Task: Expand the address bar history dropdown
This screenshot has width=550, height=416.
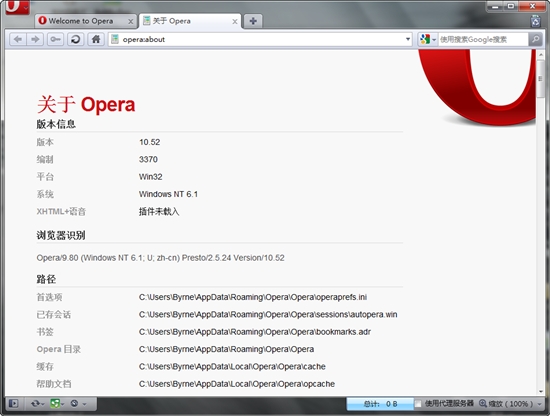Action: pyautogui.click(x=408, y=39)
